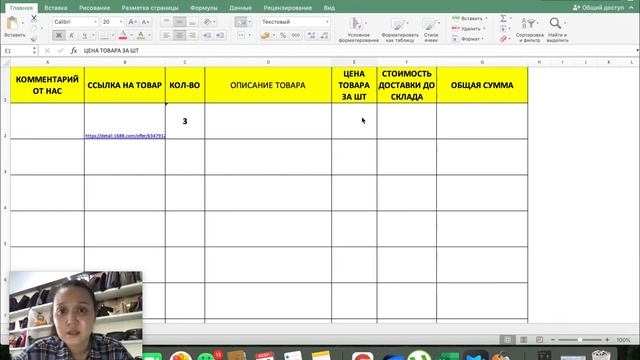Click the currency format icon

tap(265, 36)
